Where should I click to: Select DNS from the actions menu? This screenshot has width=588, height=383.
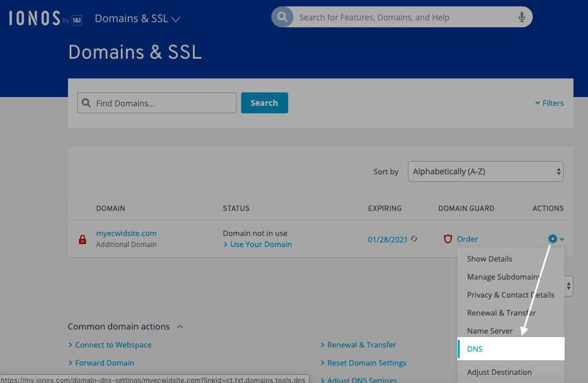pos(475,349)
